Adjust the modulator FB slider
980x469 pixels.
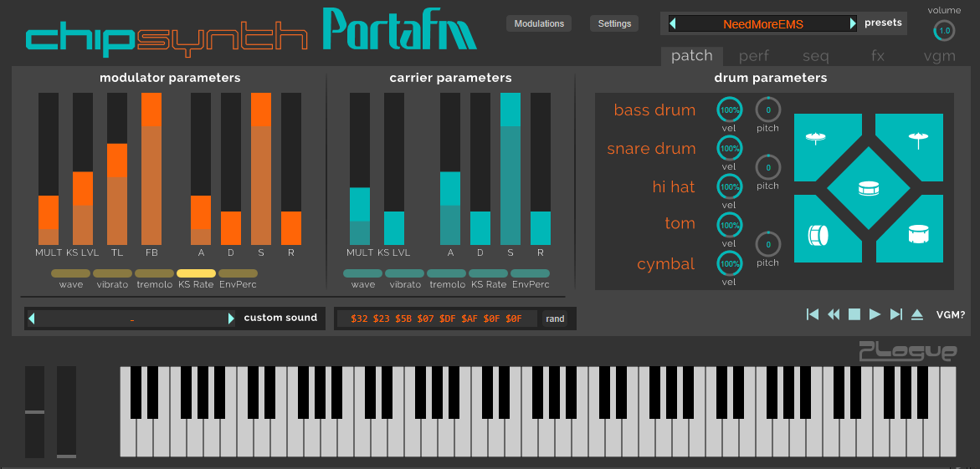151,168
